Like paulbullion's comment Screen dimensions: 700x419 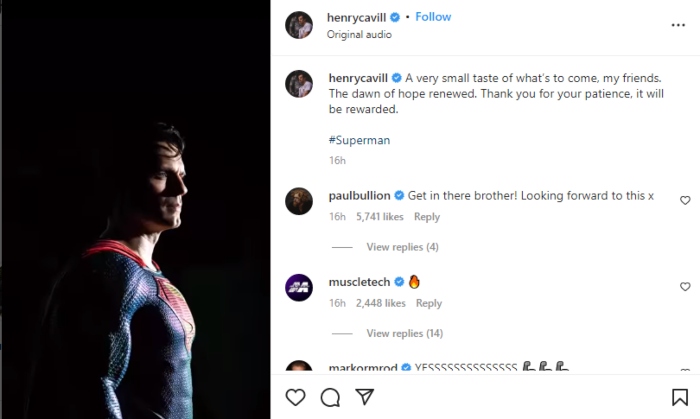click(685, 201)
